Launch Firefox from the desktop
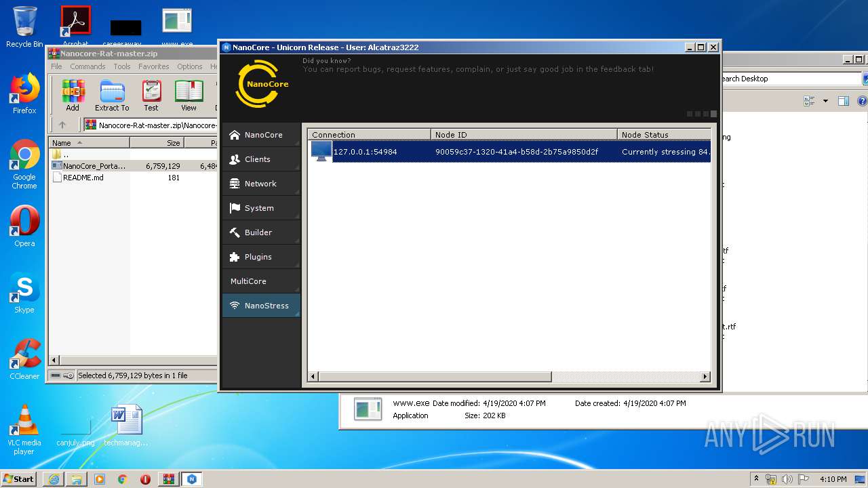Image resolution: width=868 pixels, height=488 pixels. [x=24, y=94]
